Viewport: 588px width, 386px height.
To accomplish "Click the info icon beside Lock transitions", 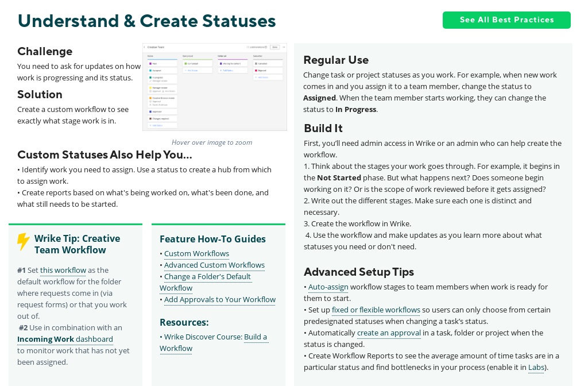I will 266,47.
